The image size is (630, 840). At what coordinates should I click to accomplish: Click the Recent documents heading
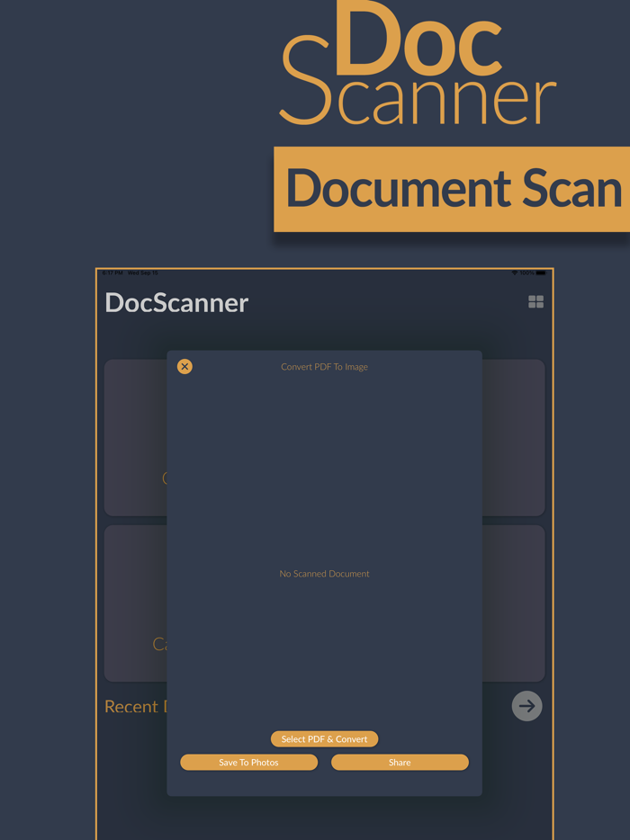(x=136, y=707)
